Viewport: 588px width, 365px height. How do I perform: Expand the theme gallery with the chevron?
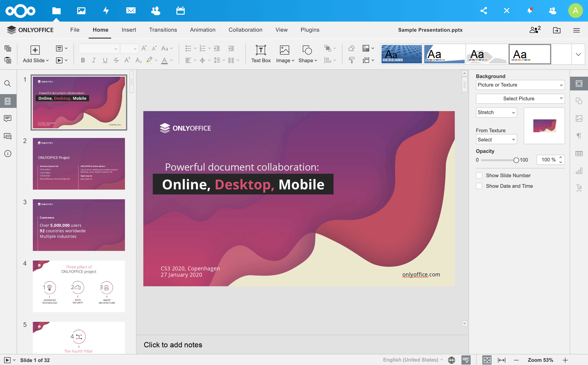[x=578, y=54]
